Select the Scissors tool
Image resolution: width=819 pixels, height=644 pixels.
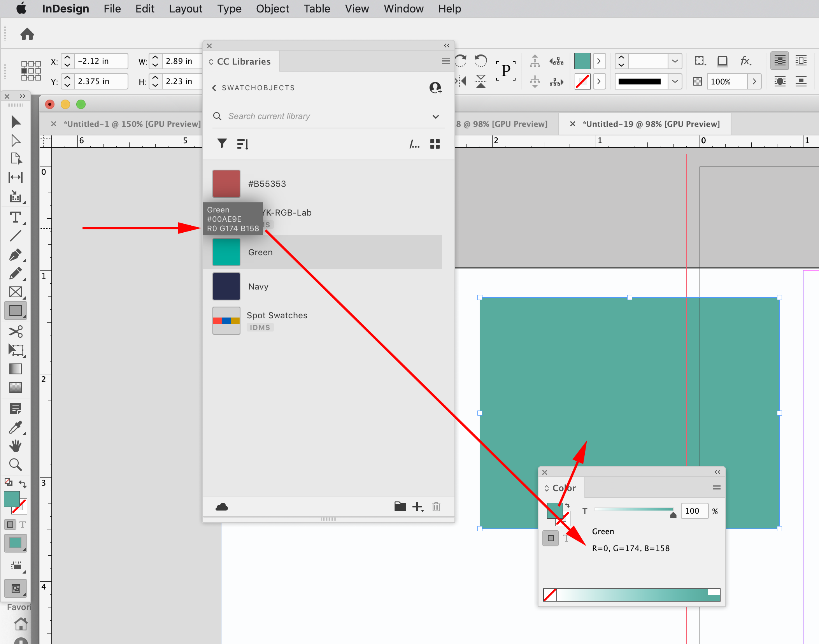point(16,332)
